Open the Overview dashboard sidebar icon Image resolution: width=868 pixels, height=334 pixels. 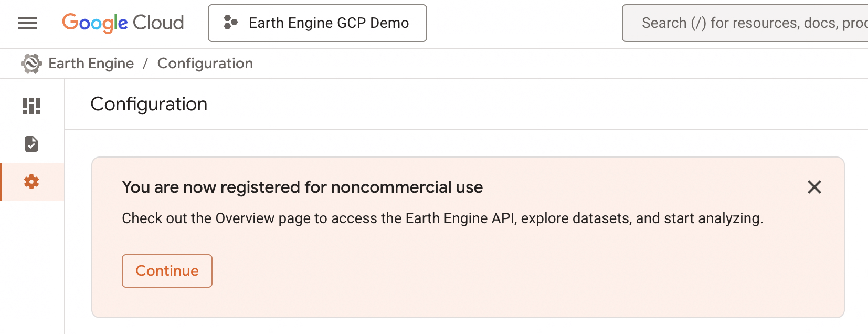click(31, 106)
